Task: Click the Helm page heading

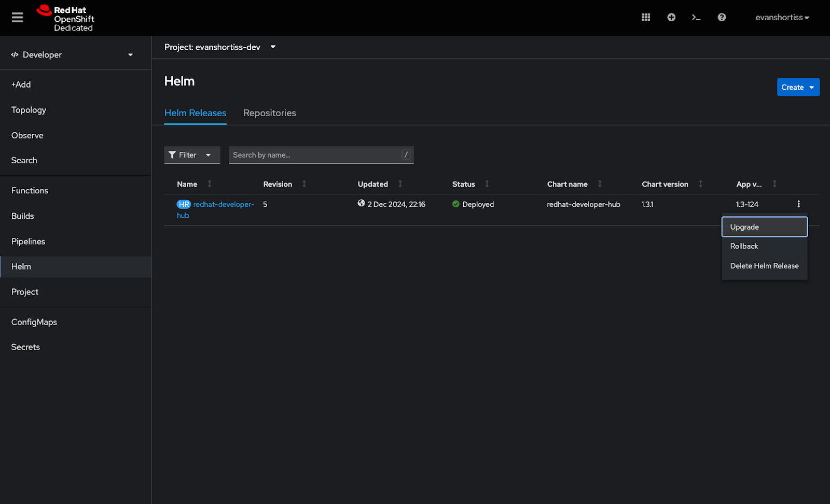Action: tap(179, 81)
